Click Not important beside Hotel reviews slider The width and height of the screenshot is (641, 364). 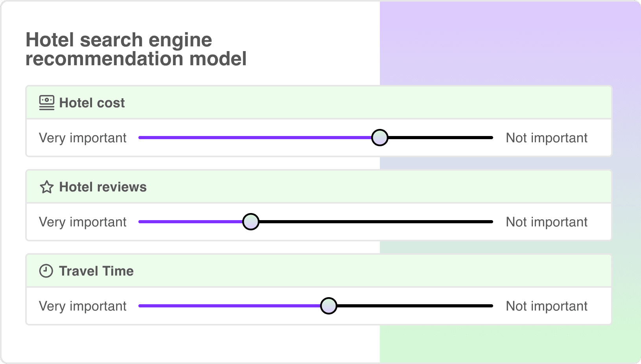(x=547, y=222)
